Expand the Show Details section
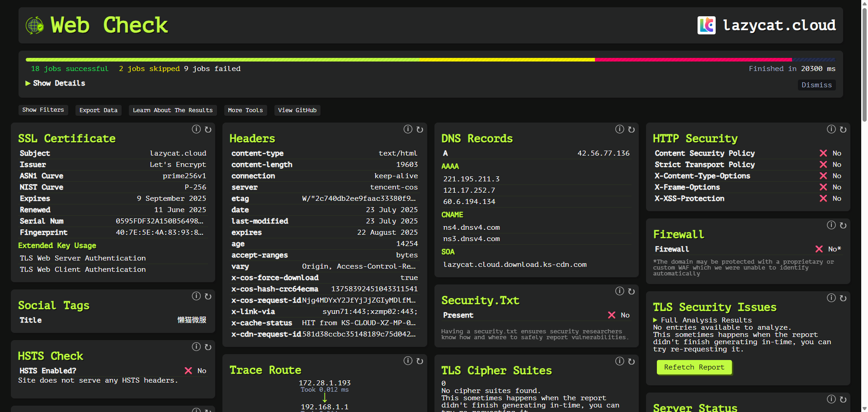The image size is (868, 412). (x=55, y=83)
